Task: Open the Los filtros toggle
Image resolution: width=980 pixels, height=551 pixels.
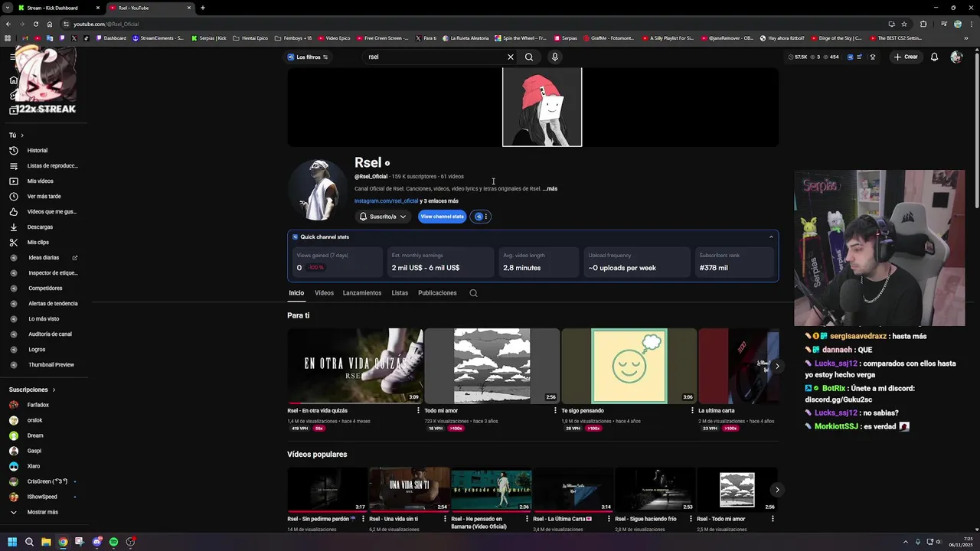Action: pos(308,57)
